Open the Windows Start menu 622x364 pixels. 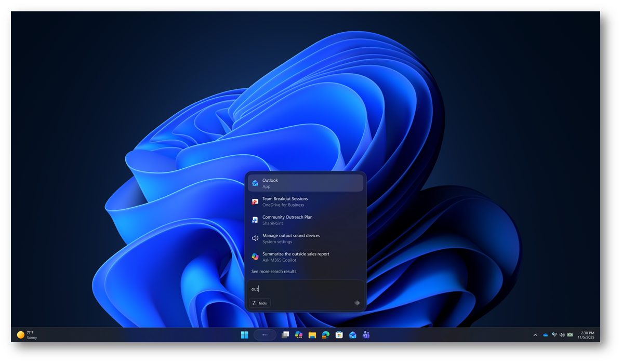[244, 335]
